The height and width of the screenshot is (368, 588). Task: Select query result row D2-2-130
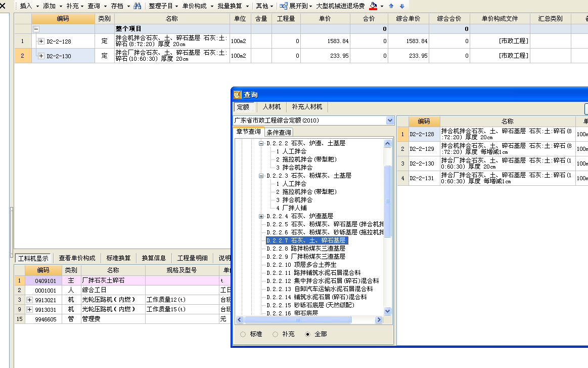click(x=492, y=163)
